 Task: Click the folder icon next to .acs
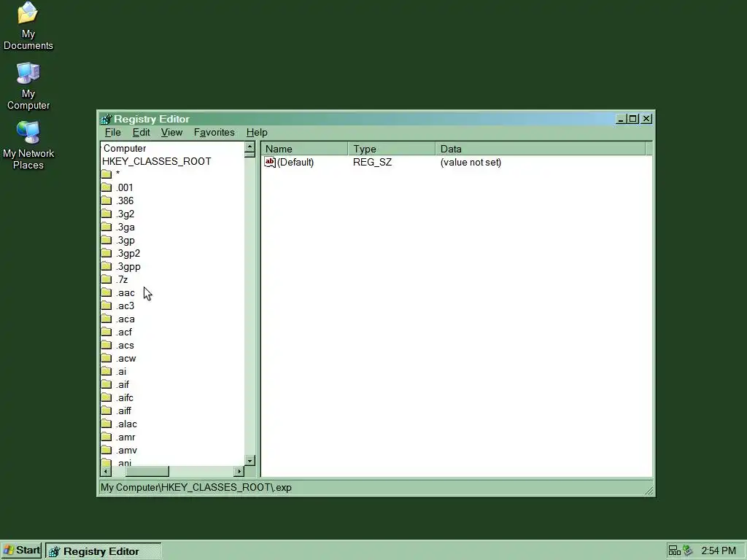(107, 345)
